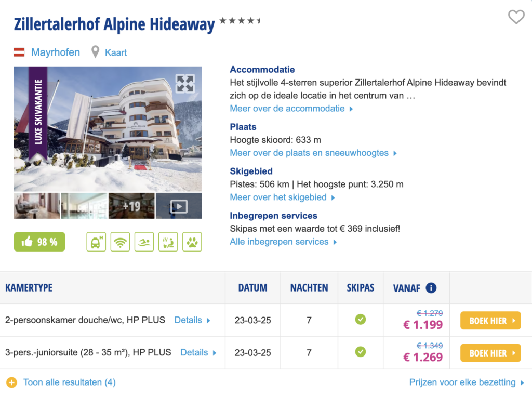
Task: Expand Details for 3-pers.-juniorsuite
Action: point(198,352)
